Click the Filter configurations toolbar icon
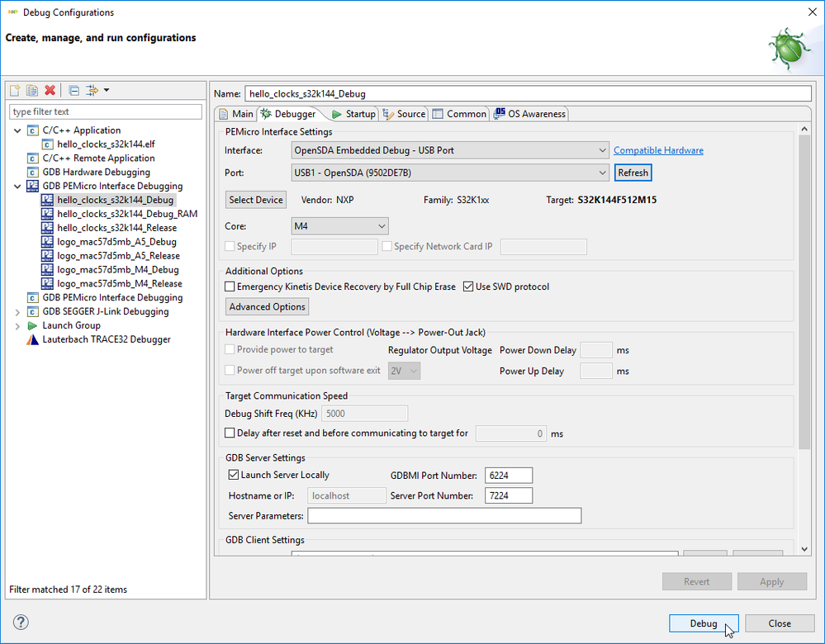The height and width of the screenshot is (644, 825). point(92,91)
